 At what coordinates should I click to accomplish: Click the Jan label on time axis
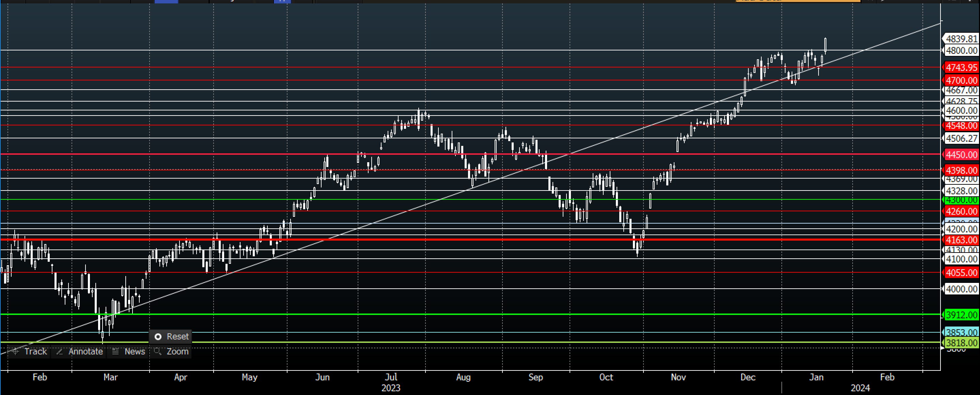click(816, 377)
